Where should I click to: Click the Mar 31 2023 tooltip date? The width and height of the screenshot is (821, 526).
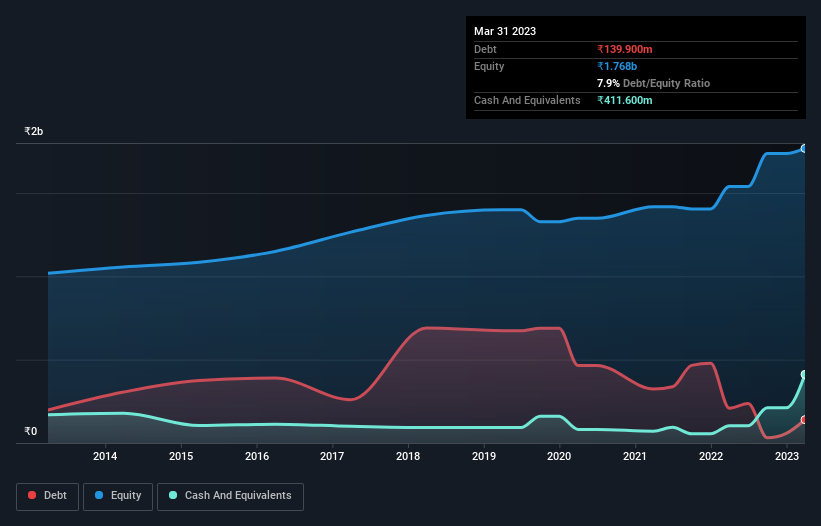click(505, 31)
